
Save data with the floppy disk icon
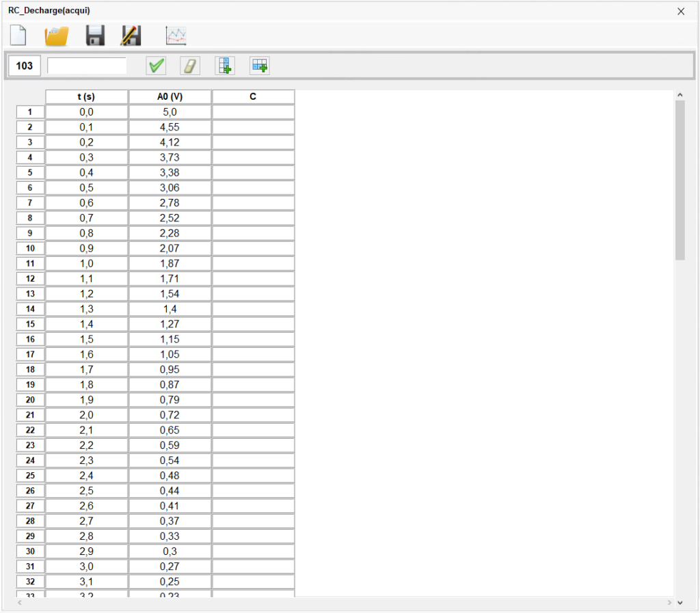(x=95, y=35)
